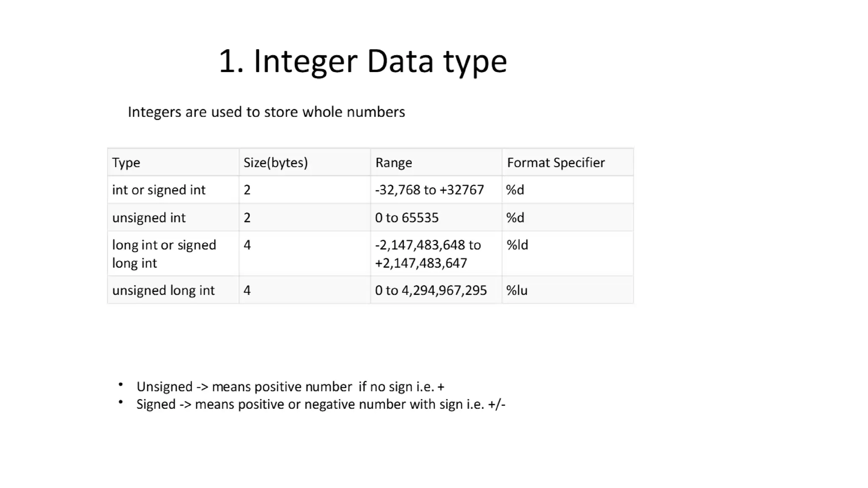
Task: Click the size 4 cell for unsigned long int
Action: coord(305,290)
